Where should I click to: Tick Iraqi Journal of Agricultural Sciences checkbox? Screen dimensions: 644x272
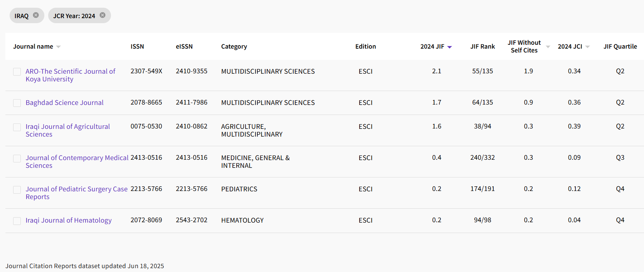17,127
